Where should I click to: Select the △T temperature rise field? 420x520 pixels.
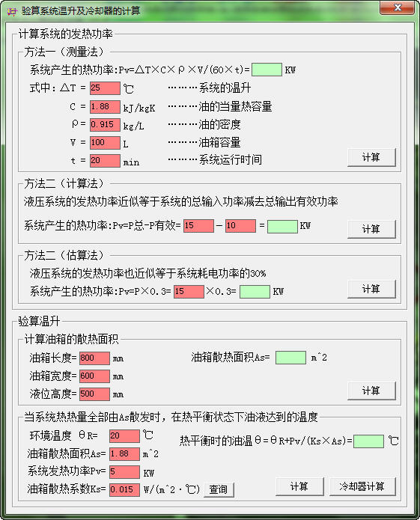[105, 88]
